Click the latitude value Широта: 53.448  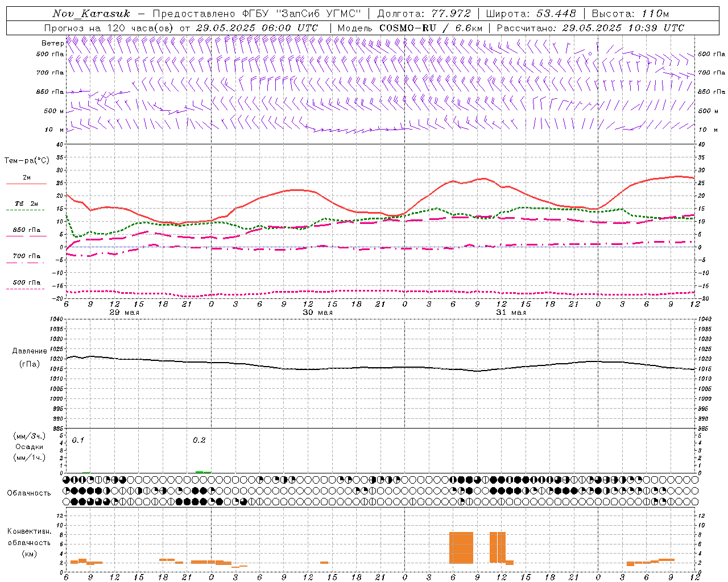pos(531,13)
